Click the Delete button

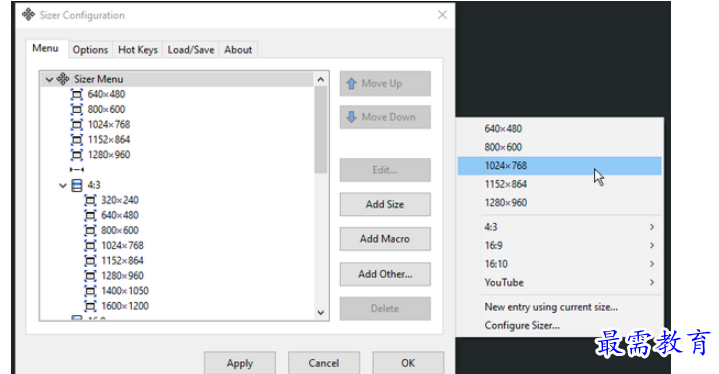[385, 308]
